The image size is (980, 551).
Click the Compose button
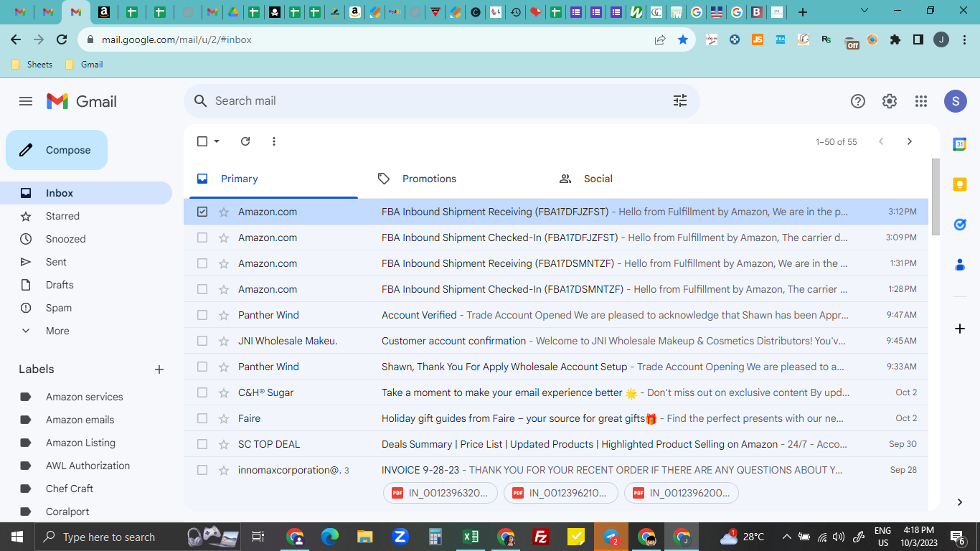[x=57, y=150]
